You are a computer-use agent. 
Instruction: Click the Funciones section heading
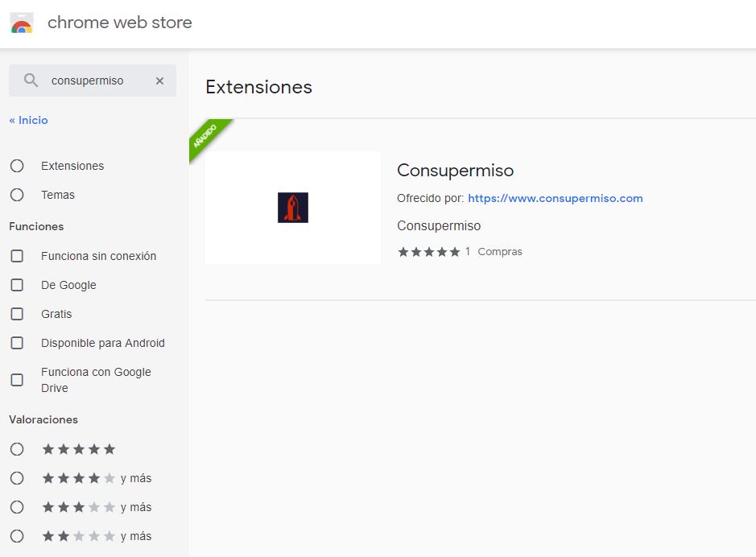[x=36, y=226]
